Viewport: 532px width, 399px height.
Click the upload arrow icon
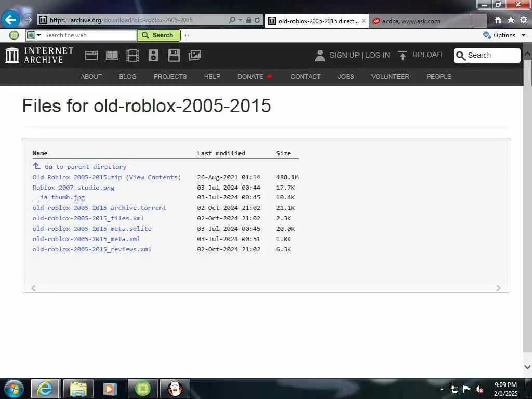tap(403, 55)
